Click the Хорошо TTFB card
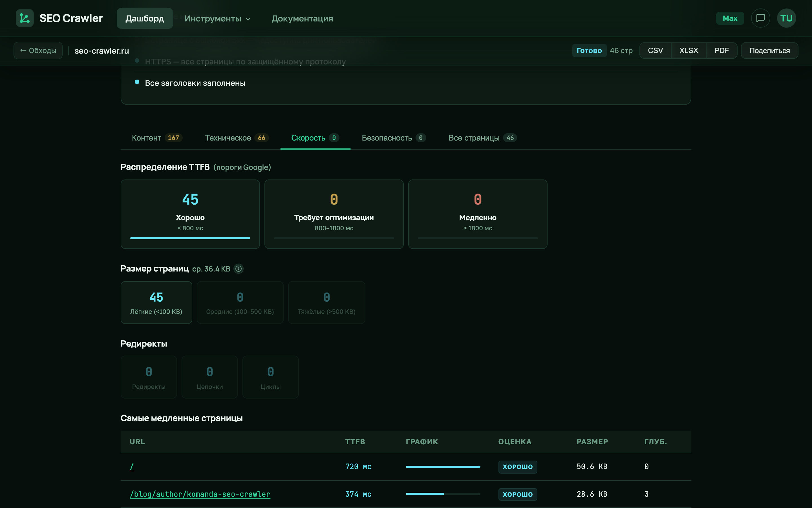 point(190,214)
